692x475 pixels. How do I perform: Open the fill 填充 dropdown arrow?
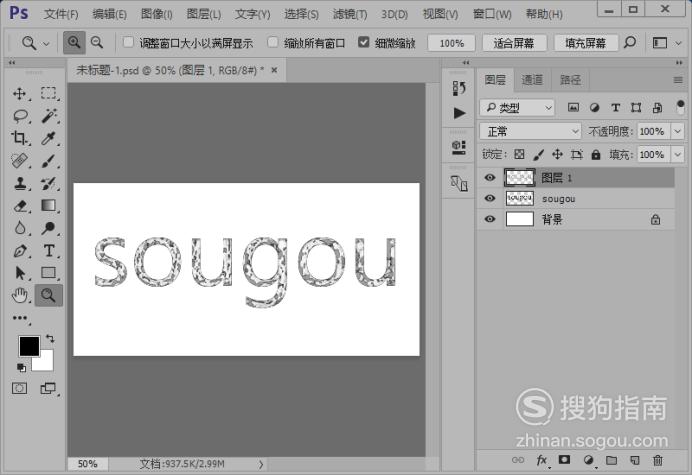[677, 155]
